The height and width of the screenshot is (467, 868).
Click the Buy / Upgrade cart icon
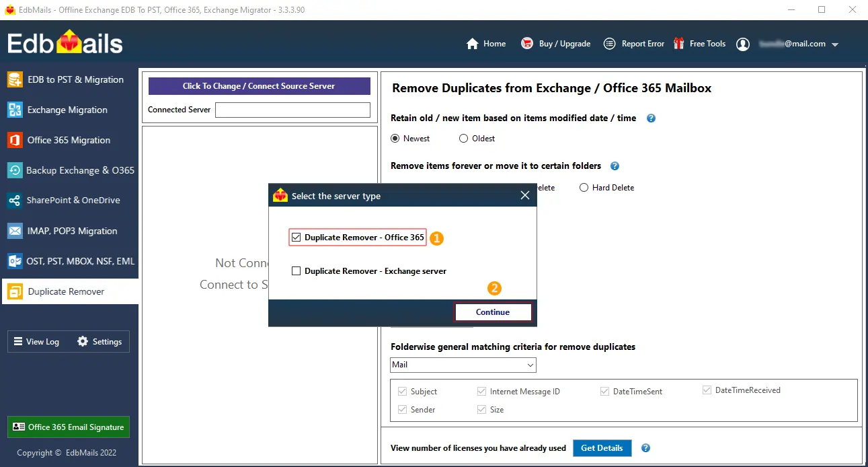tap(527, 44)
